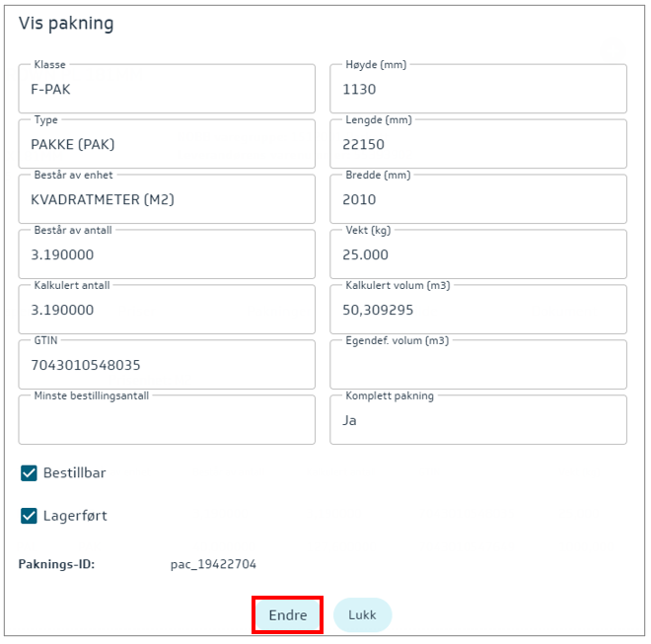
Task: Click the Klasse field showing F-PAK
Action: pos(167,90)
